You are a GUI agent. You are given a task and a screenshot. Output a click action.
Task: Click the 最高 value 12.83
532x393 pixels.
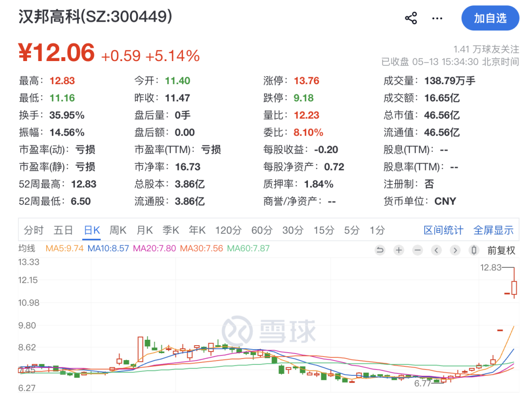click(x=62, y=81)
